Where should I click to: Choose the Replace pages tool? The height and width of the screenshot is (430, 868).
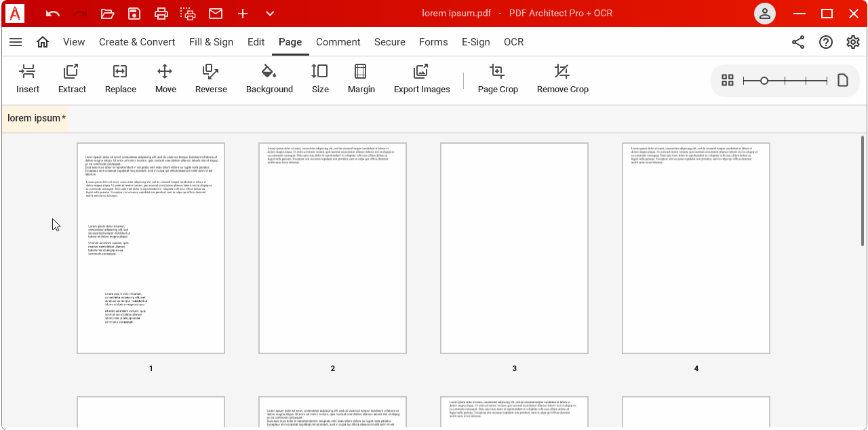coord(121,79)
